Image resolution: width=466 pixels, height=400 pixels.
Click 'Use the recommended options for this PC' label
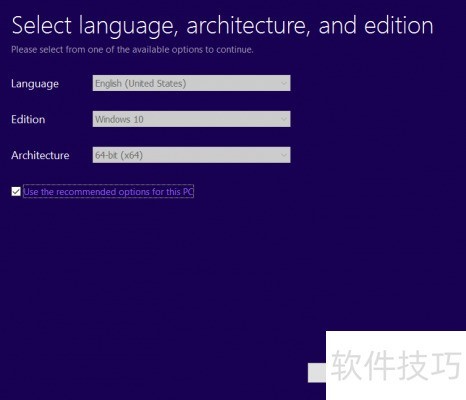pyautogui.click(x=108, y=192)
